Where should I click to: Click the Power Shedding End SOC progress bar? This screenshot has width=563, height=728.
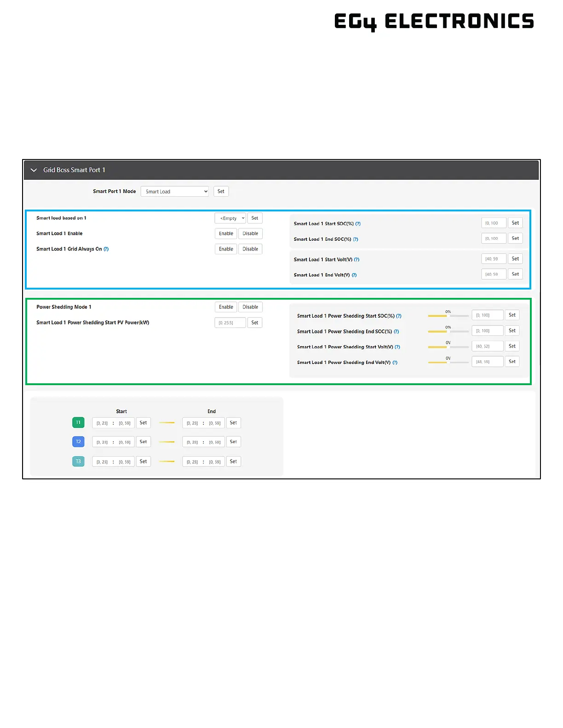(448, 332)
